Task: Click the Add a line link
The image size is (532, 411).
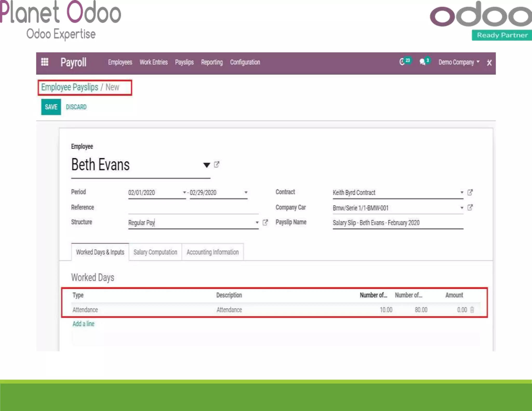Action: [x=83, y=324]
